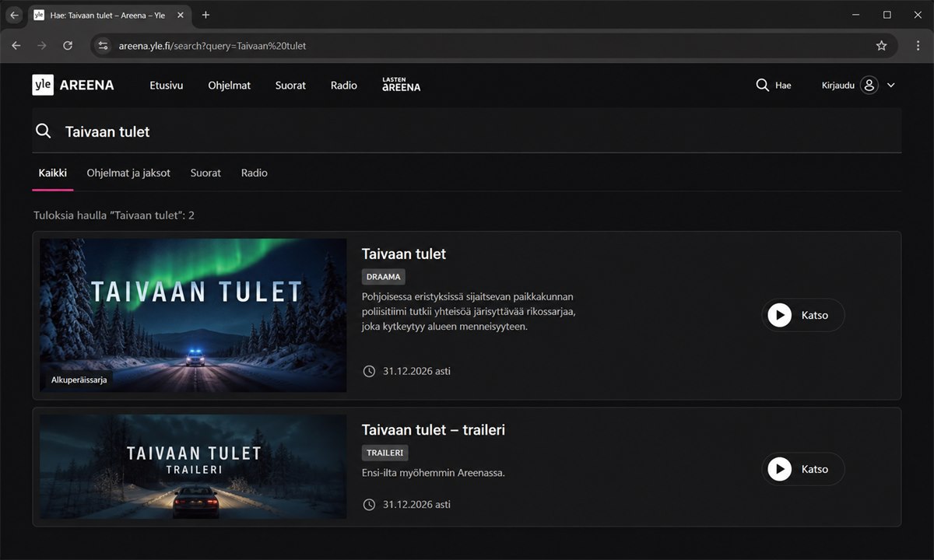The image size is (934, 560).
Task: View site information icon in address bar
Action: 104,46
